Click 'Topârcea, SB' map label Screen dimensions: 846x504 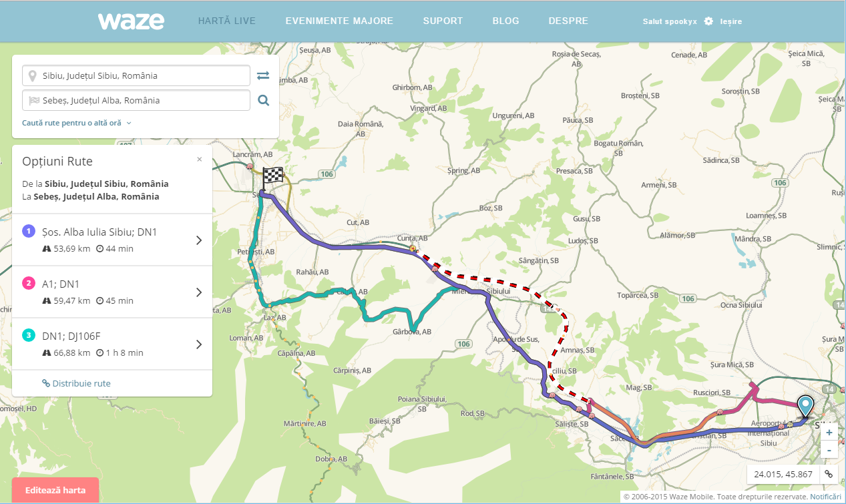638,295
